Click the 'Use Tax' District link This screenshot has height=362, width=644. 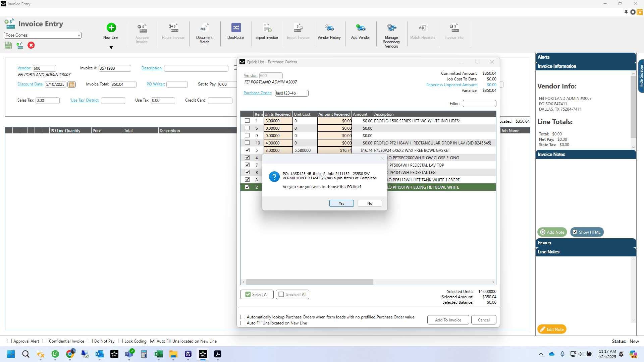point(85,100)
